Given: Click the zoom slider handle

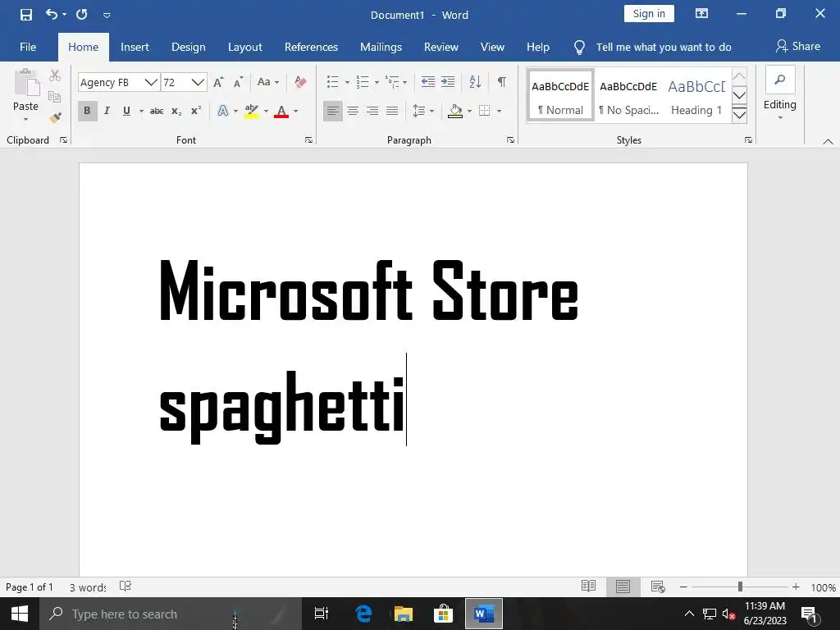Looking at the screenshot, I should pos(740,587).
